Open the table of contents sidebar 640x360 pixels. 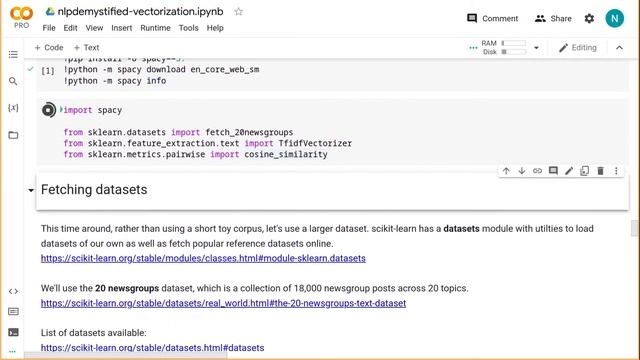[13, 54]
